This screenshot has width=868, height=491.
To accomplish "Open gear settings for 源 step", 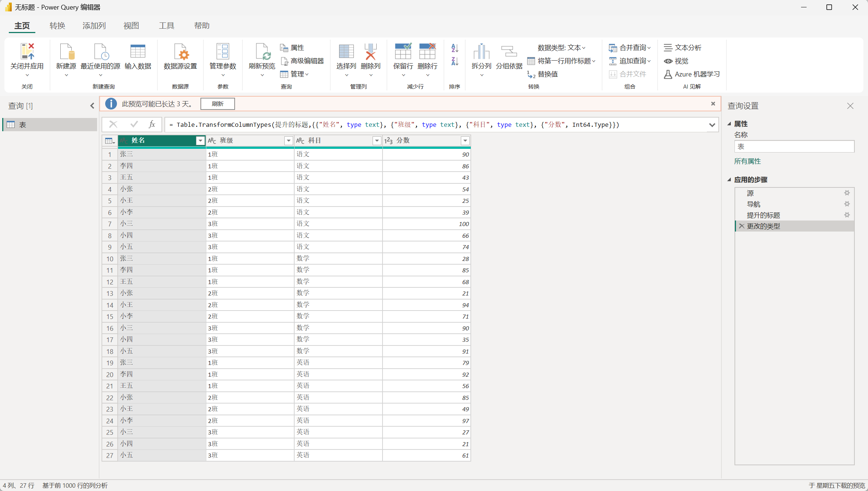I will [847, 193].
